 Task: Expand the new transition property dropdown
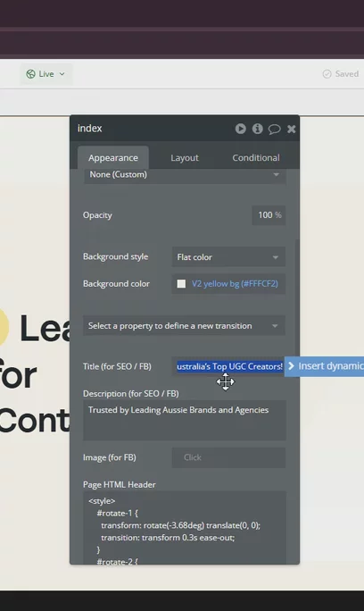click(184, 326)
